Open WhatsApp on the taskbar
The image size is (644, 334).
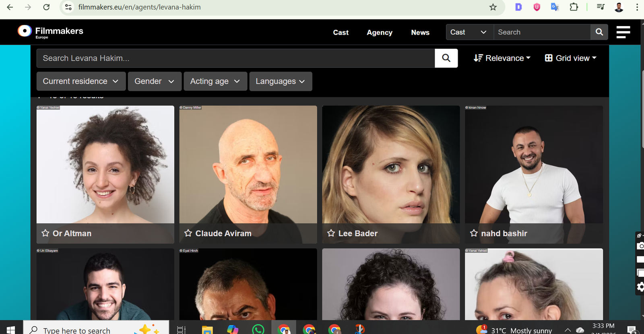click(x=258, y=330)
